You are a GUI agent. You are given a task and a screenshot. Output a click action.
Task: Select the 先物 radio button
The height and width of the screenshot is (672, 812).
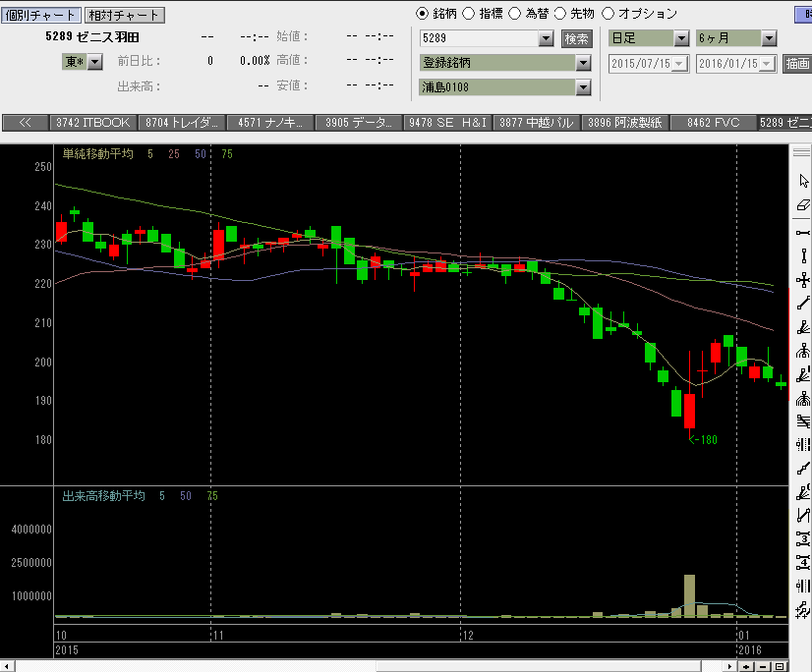[x=560, y=14]
